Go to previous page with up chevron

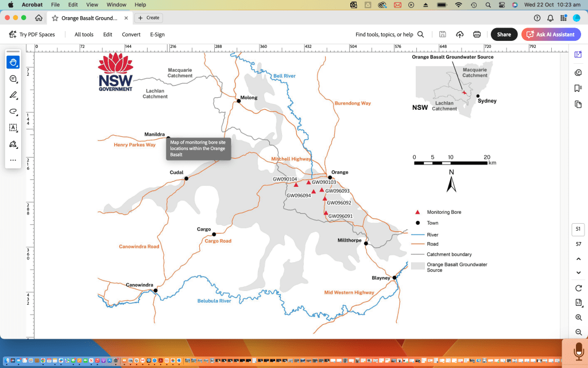578,259
